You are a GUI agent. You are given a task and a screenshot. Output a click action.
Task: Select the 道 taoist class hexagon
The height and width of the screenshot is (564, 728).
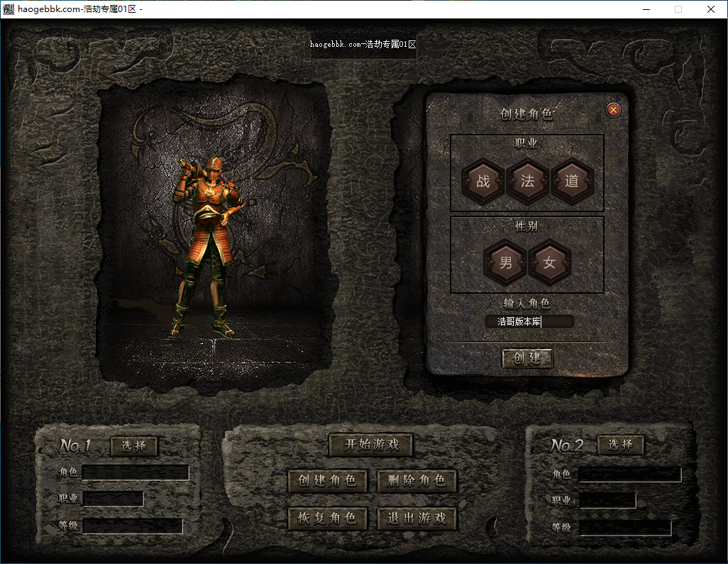(572, 181)
